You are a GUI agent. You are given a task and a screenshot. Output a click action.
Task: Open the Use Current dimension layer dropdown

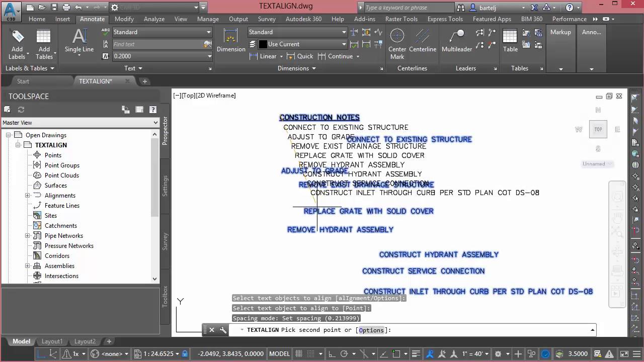(x=302, y=44)
